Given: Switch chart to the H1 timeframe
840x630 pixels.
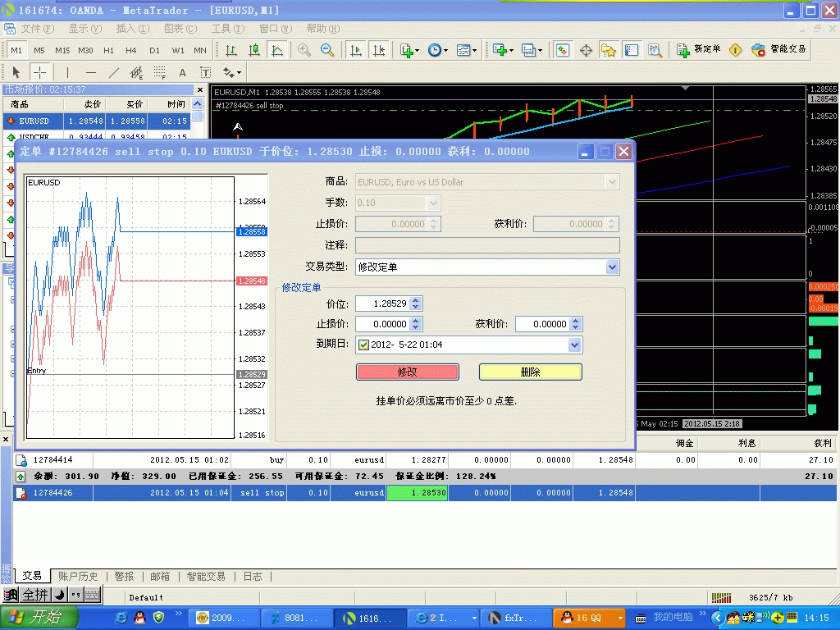Looking at the screenshot, I should tap(108, 50).
